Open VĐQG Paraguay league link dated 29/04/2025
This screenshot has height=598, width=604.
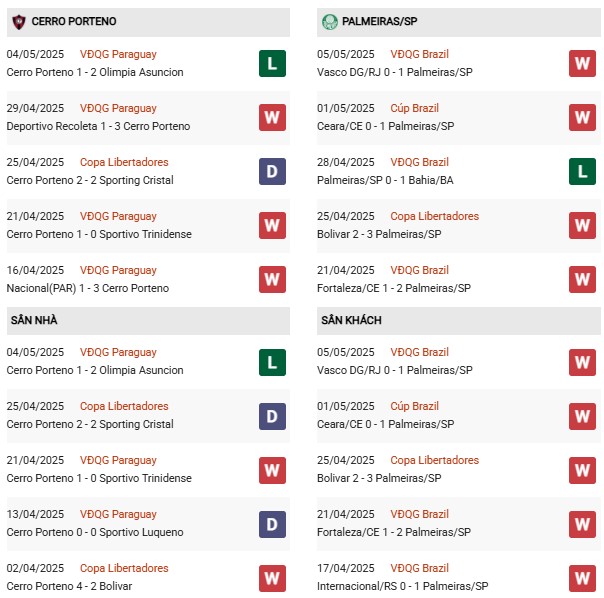[118, 108]
